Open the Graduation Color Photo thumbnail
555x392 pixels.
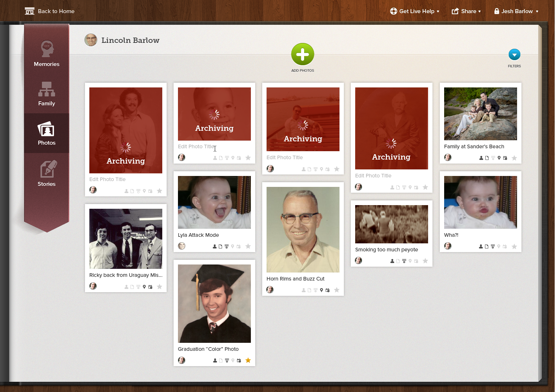(x=214, y=303)
